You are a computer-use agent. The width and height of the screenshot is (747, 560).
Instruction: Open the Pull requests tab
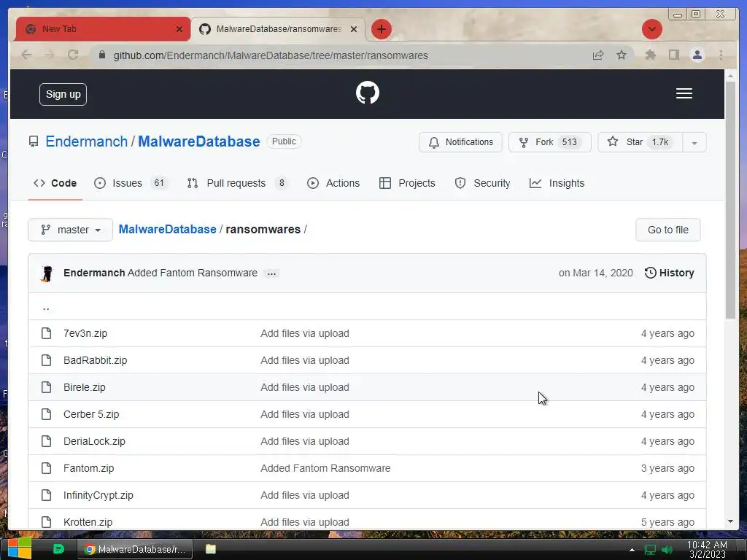237,183
